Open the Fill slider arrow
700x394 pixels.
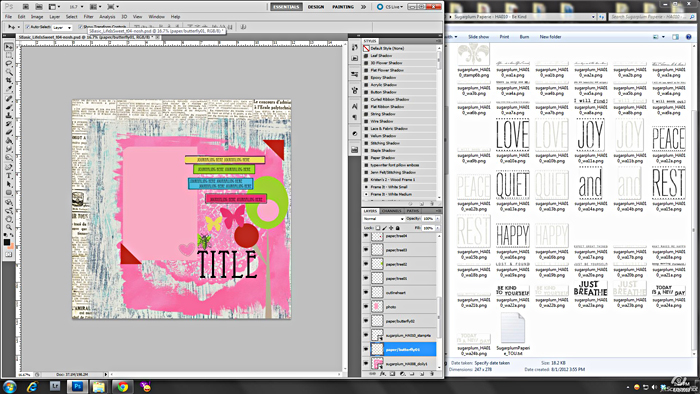point(438,228)
